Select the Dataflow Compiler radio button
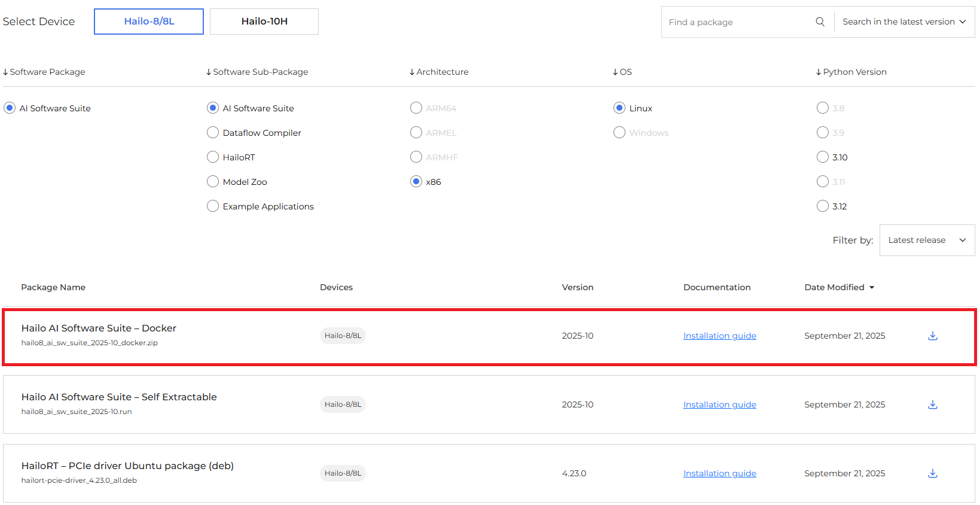980x505 pixels. (213, 133)
